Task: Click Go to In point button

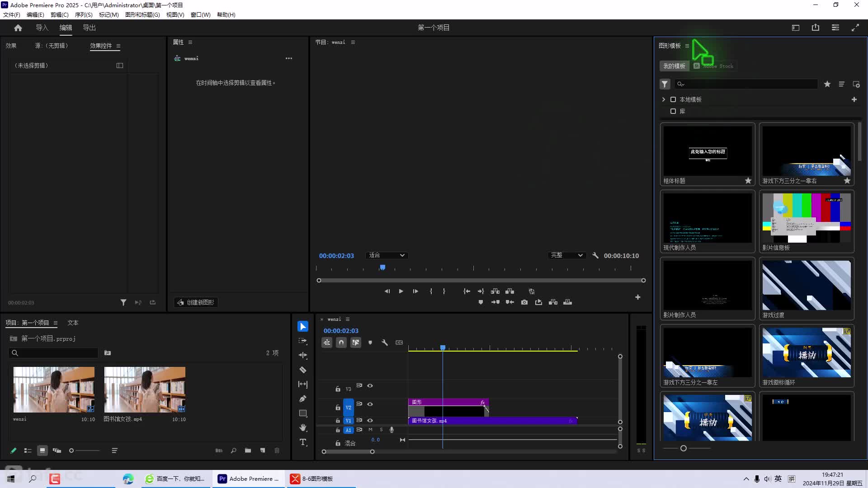Action: 467,291
